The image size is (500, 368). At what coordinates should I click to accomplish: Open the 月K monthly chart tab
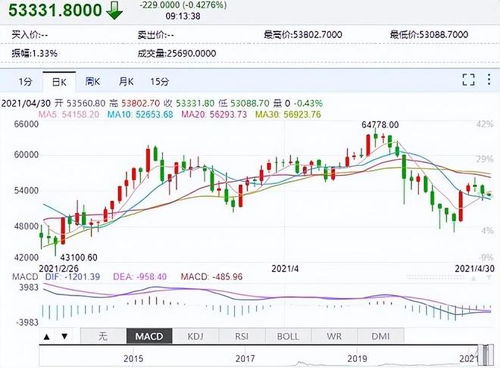126,81
